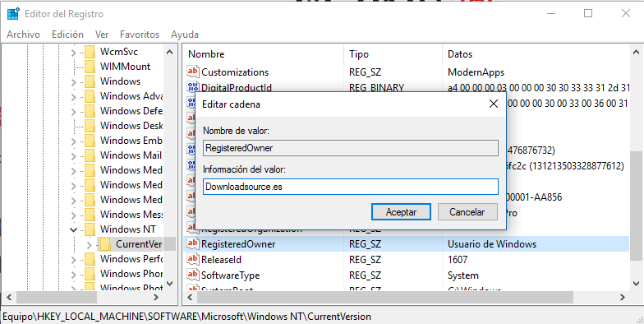Click the tree pane scroll left arrow

tap(10, 297)
